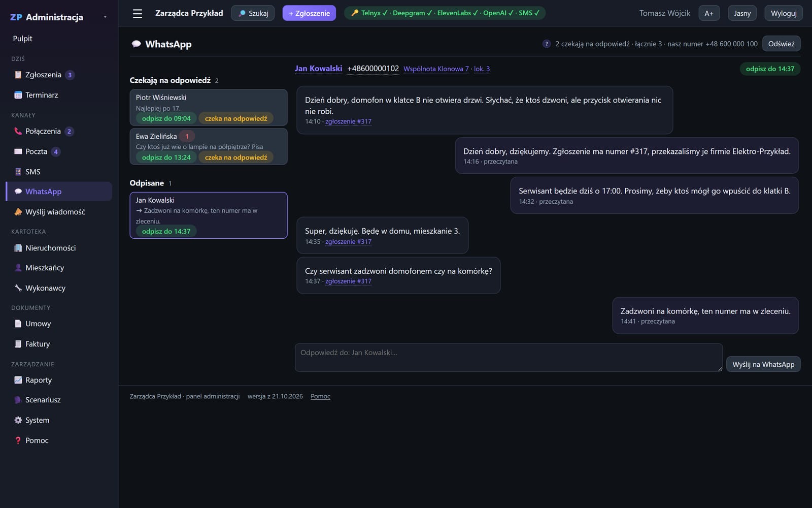The width and height of the screenshot is (812, 508).
Task: Click the Umowy document icon
Action: tap(18, 324)
